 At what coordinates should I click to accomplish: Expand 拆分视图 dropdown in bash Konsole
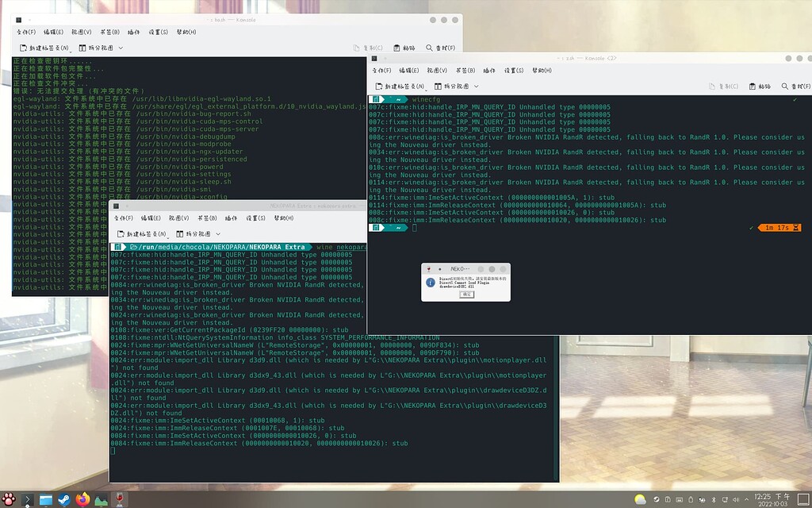121,48
